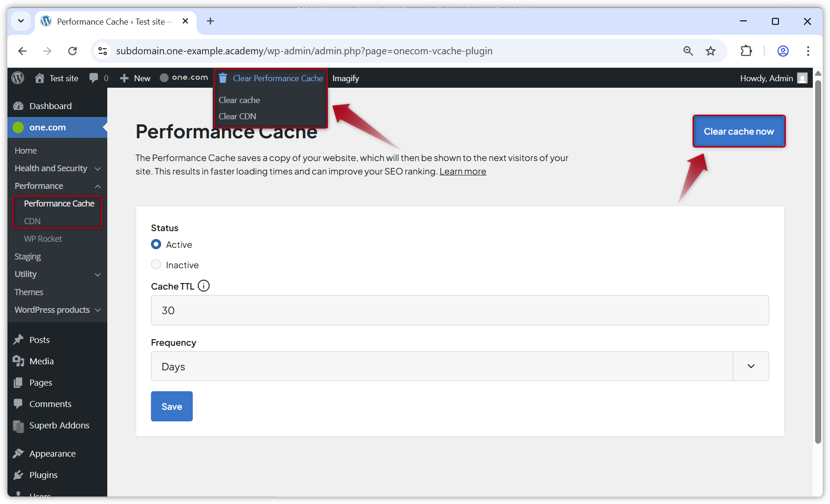Click the Cache TTL info icon

pyautogui.click(x=203, y=286)
